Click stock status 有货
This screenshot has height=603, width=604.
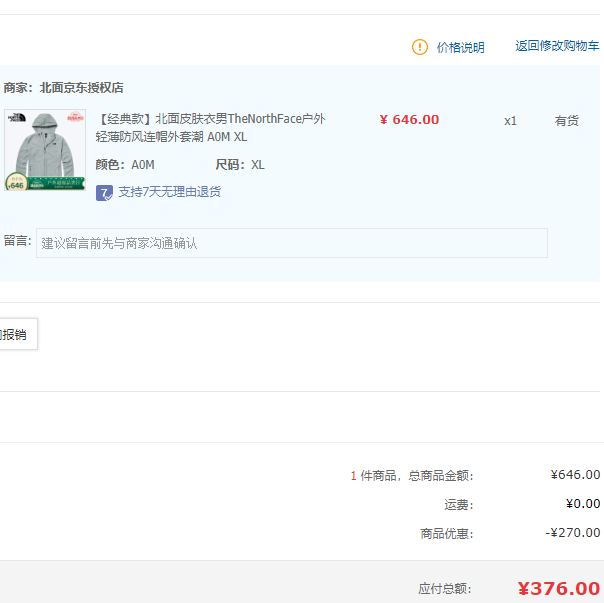coord(566,121)
